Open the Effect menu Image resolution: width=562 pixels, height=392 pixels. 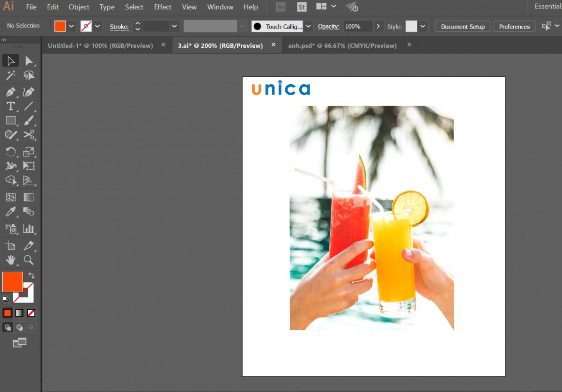click(x=163, y=7)
